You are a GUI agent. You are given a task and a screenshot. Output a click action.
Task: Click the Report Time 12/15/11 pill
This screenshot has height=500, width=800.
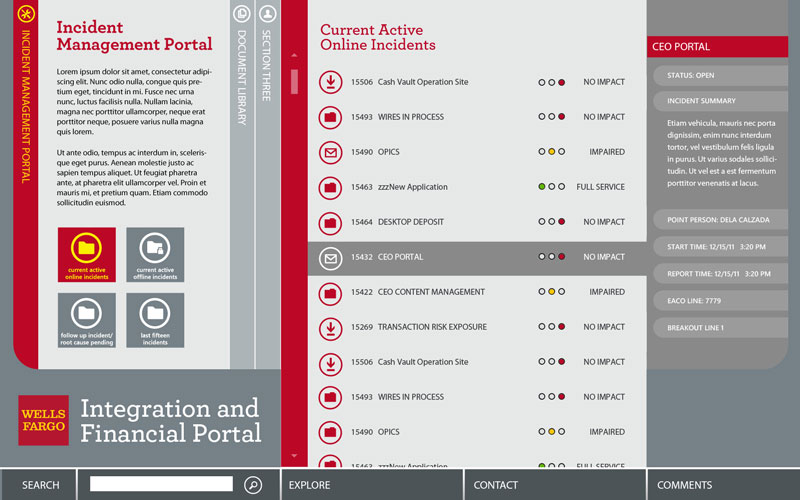coord(720,274)
